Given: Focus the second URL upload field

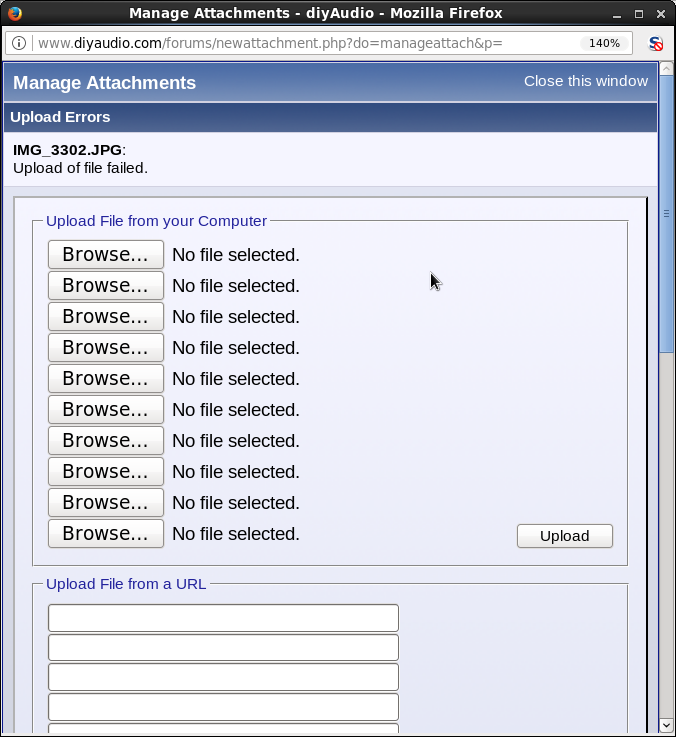Looking at the screenshot, I should (x=223, y=648).
